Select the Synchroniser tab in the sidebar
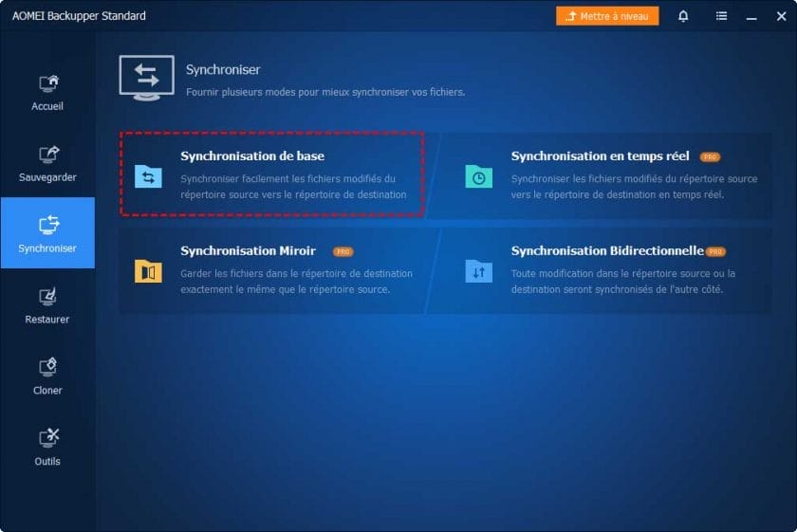This screenshot has height=532, width=797. (47, 233)
